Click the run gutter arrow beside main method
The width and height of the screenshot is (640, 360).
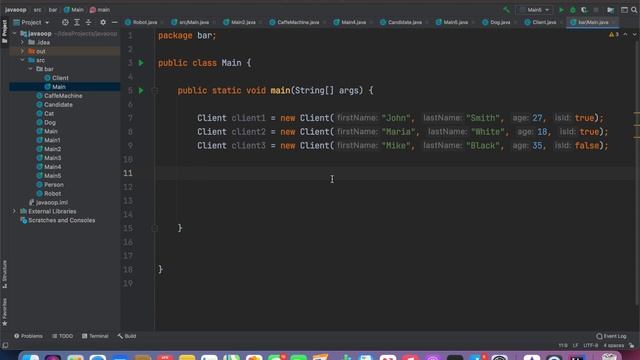click(x=141, y=90)
